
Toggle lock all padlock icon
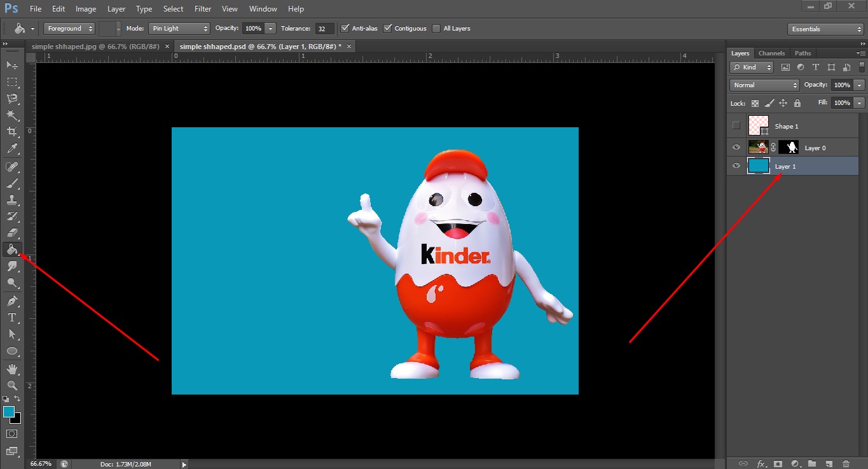(x=797, y=103)
